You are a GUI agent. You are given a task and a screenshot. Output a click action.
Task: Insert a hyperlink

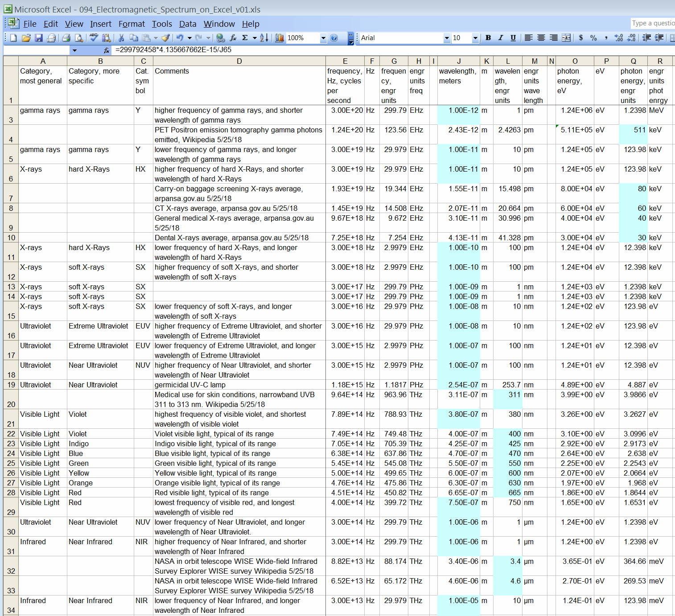221,38
